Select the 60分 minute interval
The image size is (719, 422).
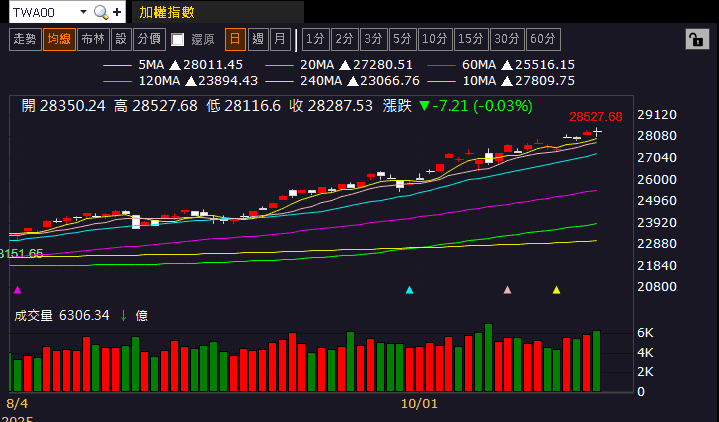pyautogui.click(x=542, y=39)
